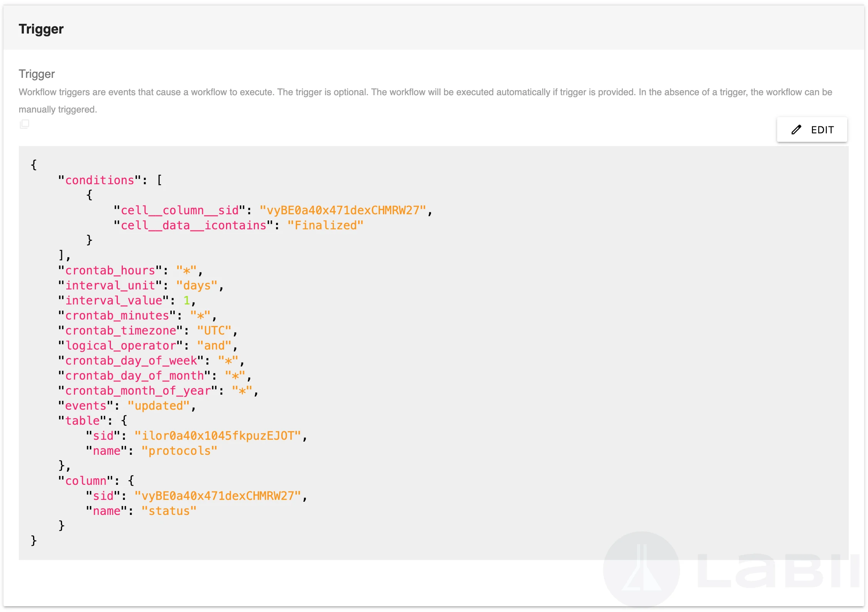This screenshot has width=868, height=612.
Task: Click the "updated" events value
Action: (159, 406)
